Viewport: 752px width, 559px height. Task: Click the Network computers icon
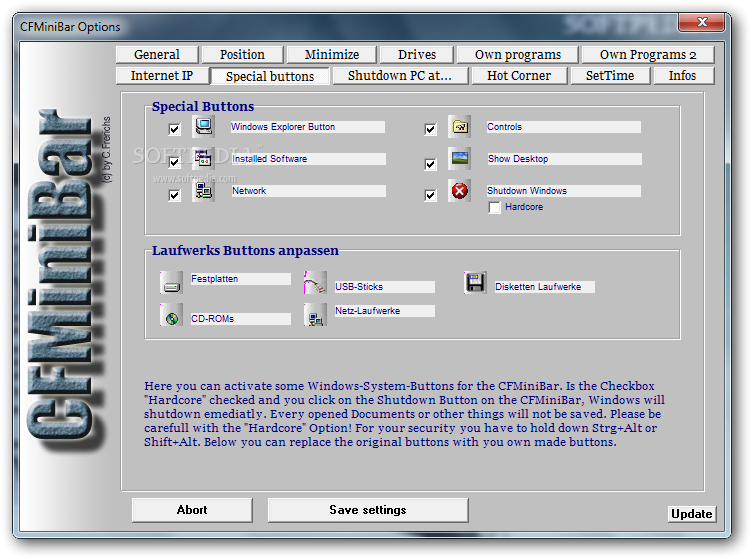(204, 191)
